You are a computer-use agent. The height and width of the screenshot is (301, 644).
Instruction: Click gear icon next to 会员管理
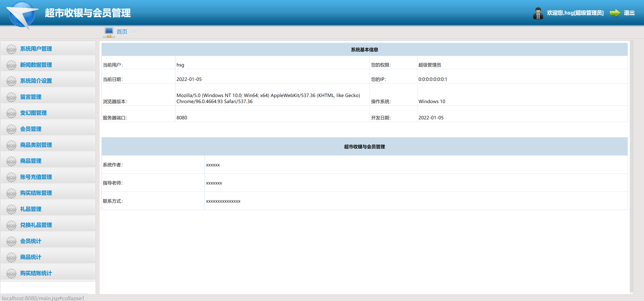tap(11, 129)
